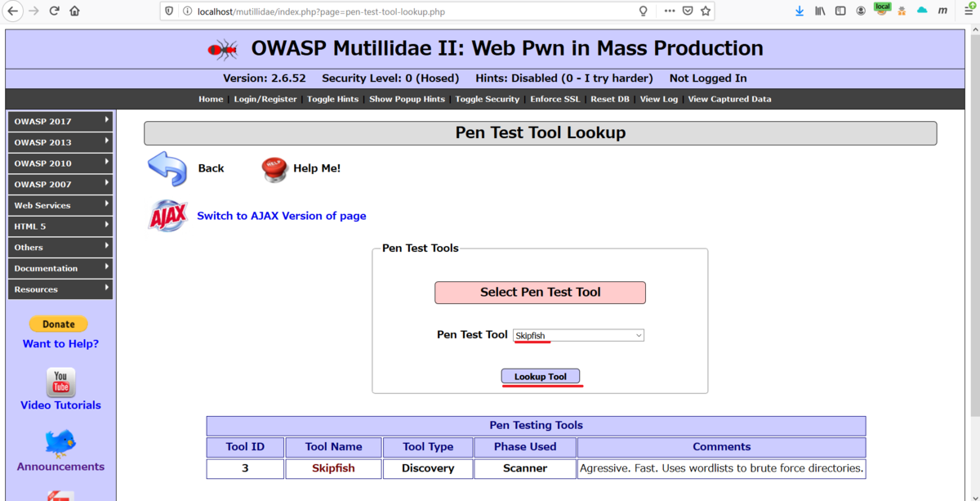This screenshot has height=501, width=980.
Task: Click the Donate button
Action: (59, 324)
